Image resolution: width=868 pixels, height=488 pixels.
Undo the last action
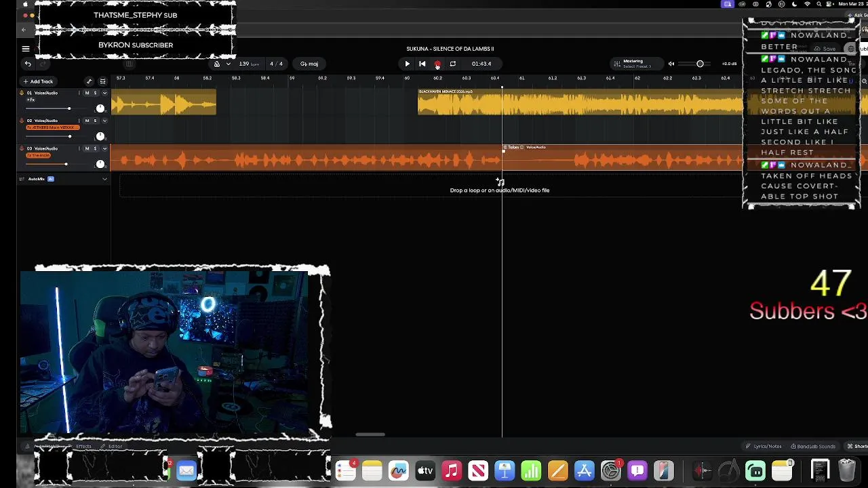click(28, 64)
